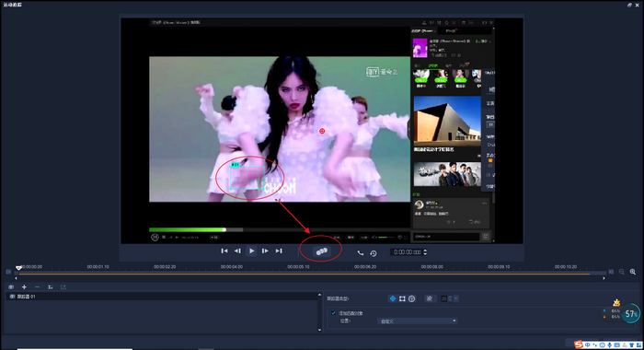The image size is (644, 350).
Task: Export the tracking path icon
Action: [63, 287]
